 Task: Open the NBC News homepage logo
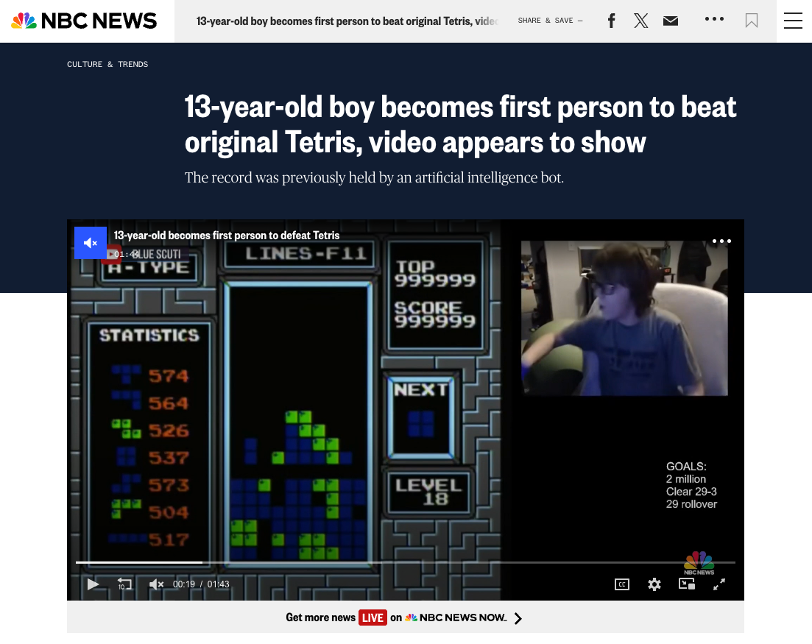click(x=84, y=21)
